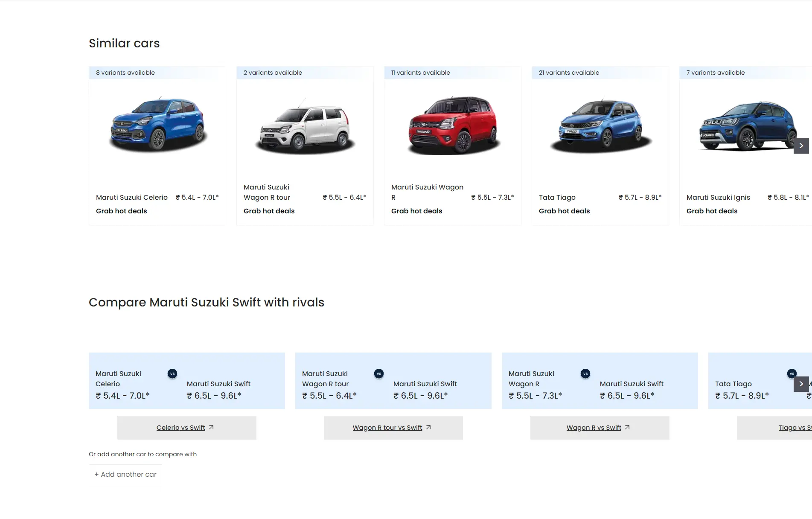Grab hot deals for Tata Tiago
The width and height of the screenshot is (812, 519).
(565, 211)
